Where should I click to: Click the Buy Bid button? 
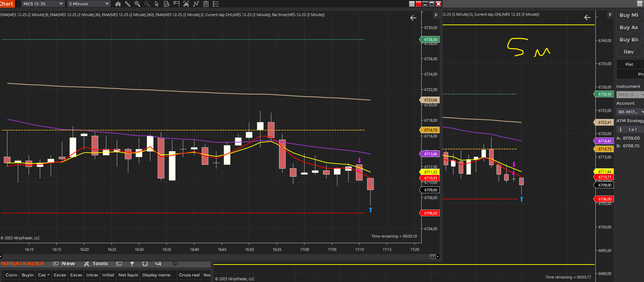(629, 40)
